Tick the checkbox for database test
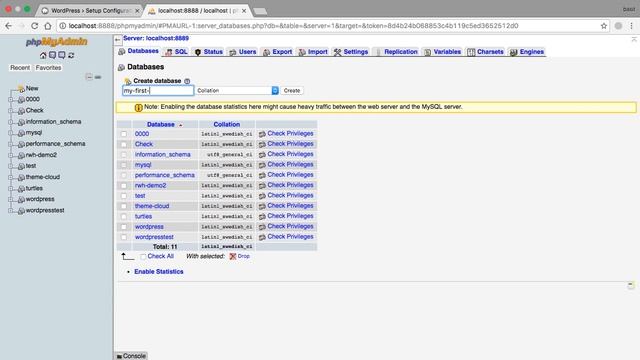 [x=124, y=196]
